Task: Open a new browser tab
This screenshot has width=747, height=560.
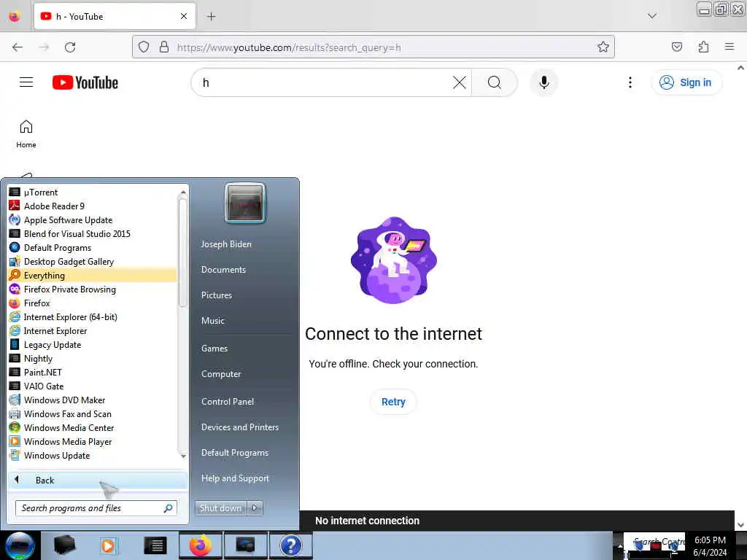Action: click(x=211, y=17)
